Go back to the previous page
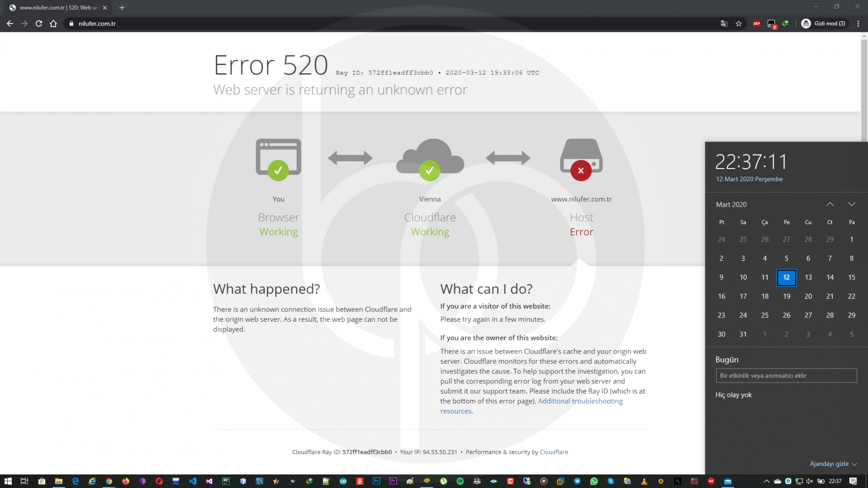Image resolution: width=868 pixels, height=488 pixels. point(10,24)
